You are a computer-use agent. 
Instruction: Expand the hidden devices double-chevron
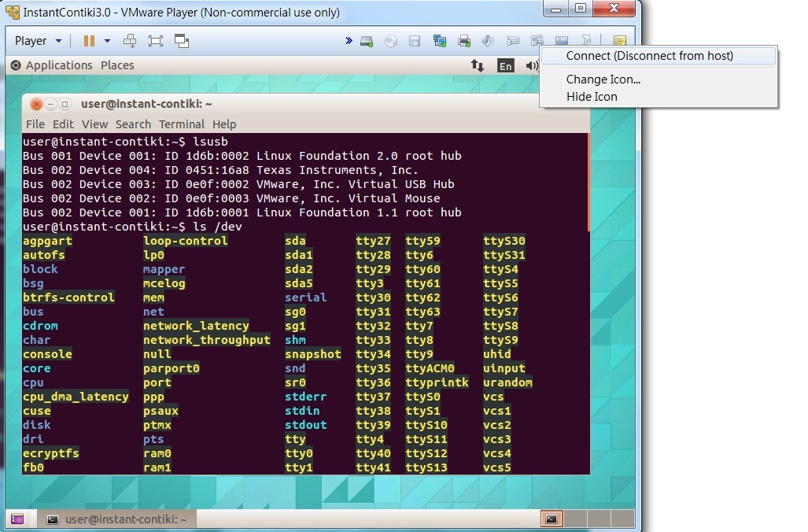pyautogui.click(x=349, y=40)
